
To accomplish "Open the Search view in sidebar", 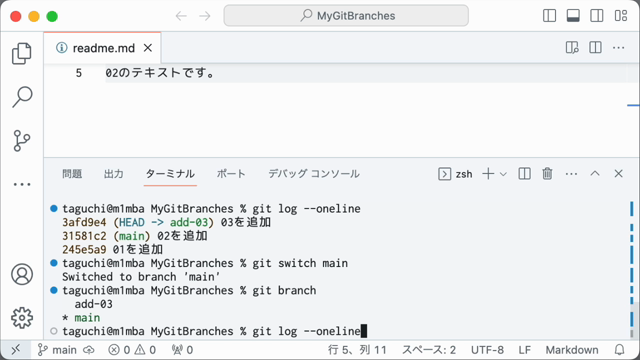I will coord(22,97).
